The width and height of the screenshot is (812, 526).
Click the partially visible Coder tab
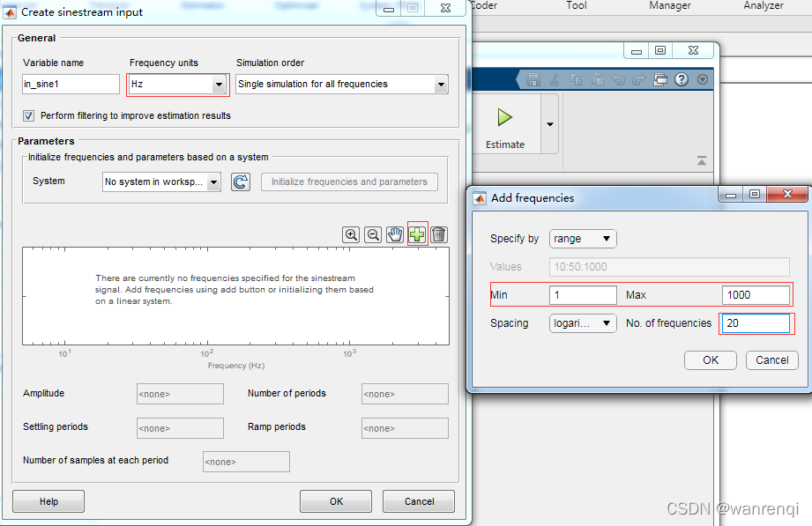point(484,5)
